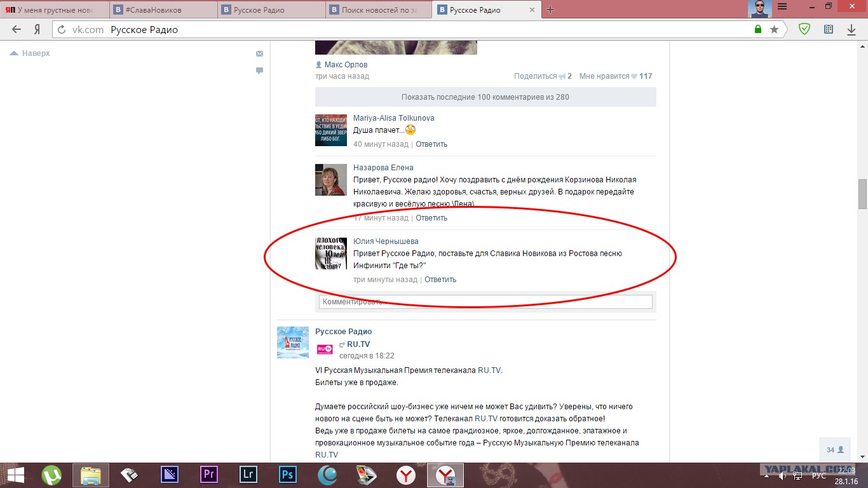Switch to the "Поиск новостей по за..." tab
The image size is (868, 488).
pos(380,10)
